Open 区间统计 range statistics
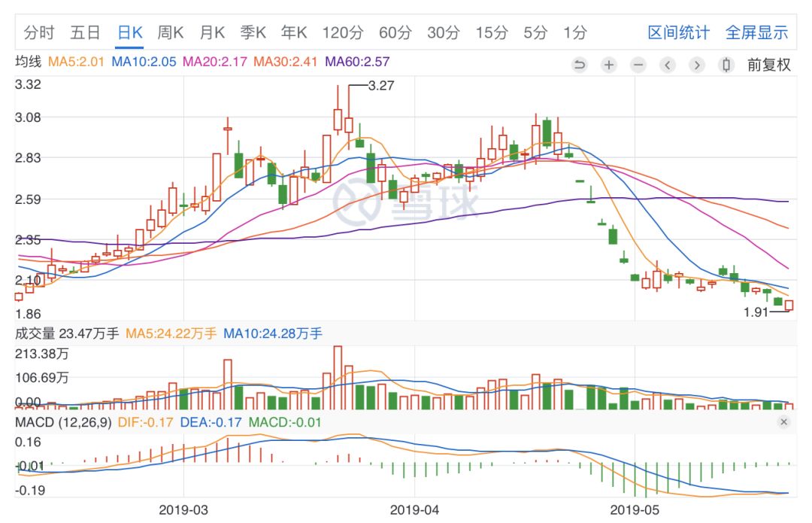 click(x=678, y=32)
